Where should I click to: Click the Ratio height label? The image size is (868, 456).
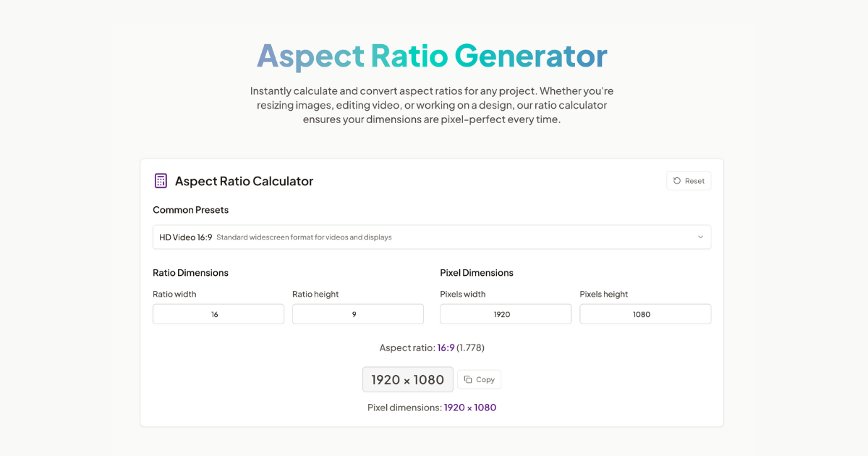tap(315, 294)
